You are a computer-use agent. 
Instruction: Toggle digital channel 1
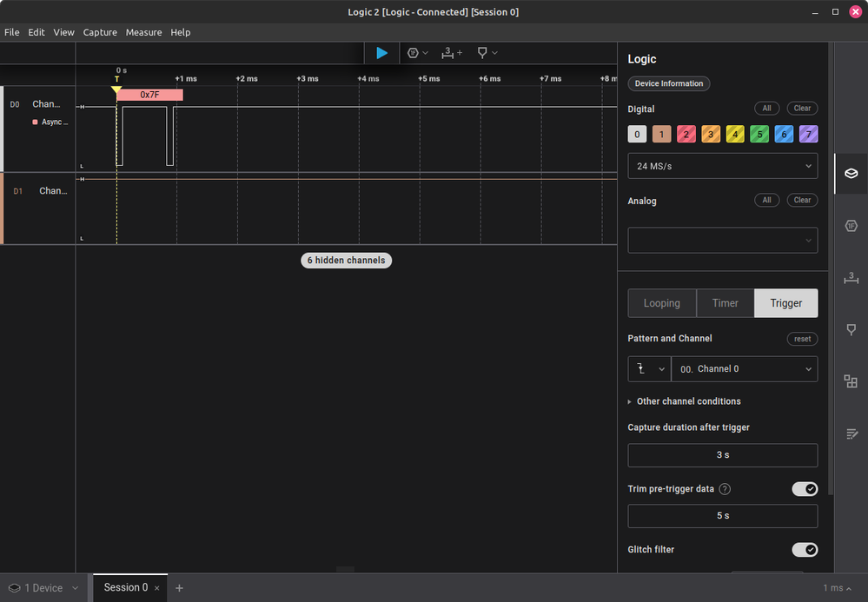coord(661,134)
